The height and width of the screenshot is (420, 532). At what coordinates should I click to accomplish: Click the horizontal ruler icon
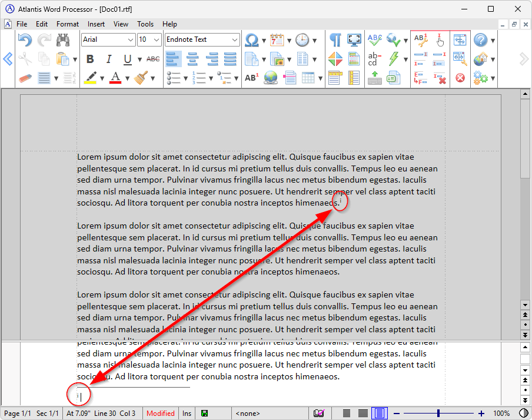(335, 78)
